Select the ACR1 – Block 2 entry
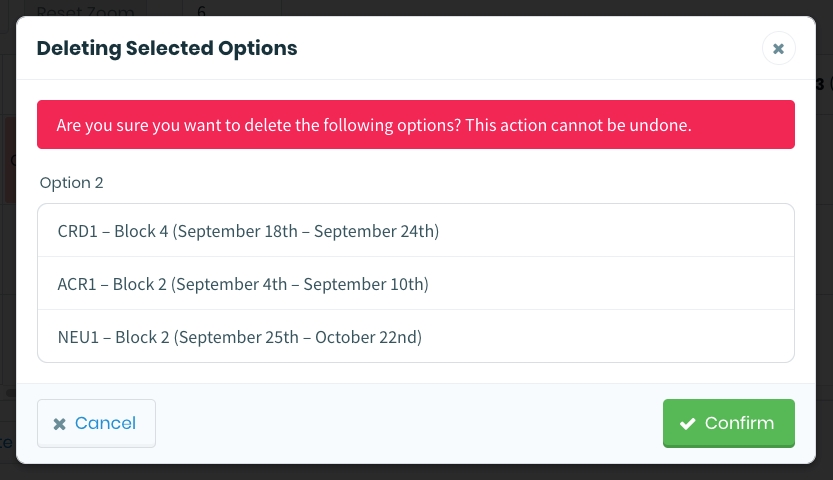Viewport: 833px width, 480px height. (x=243, y=284)
